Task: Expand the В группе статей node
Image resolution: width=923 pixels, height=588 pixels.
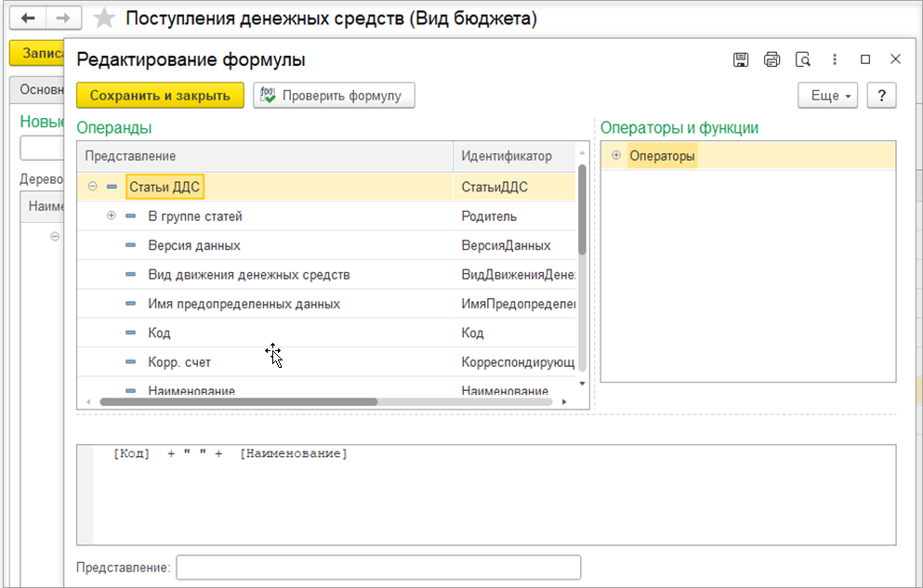Action: (x=112, y=216)
